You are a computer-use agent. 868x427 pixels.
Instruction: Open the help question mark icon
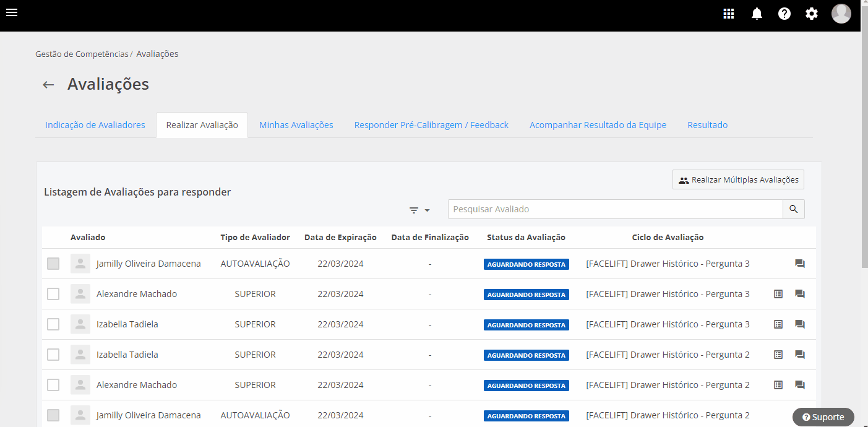[x=784, y=14]
